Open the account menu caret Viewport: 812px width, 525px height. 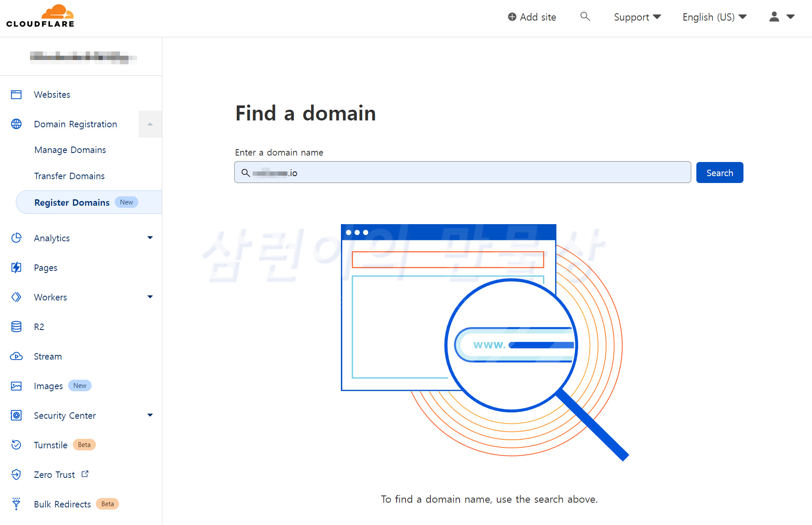791,17
